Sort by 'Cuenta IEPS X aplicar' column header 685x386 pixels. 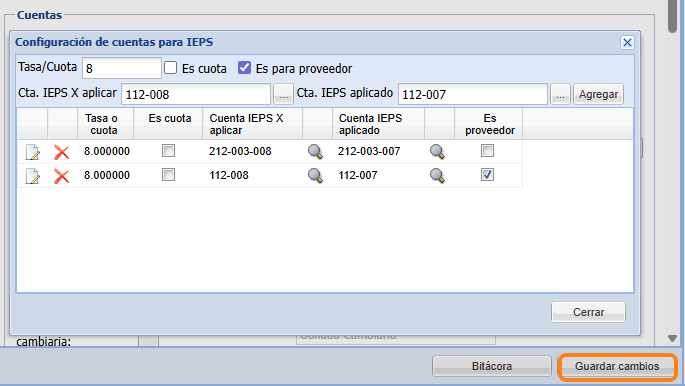pos(253,124)
